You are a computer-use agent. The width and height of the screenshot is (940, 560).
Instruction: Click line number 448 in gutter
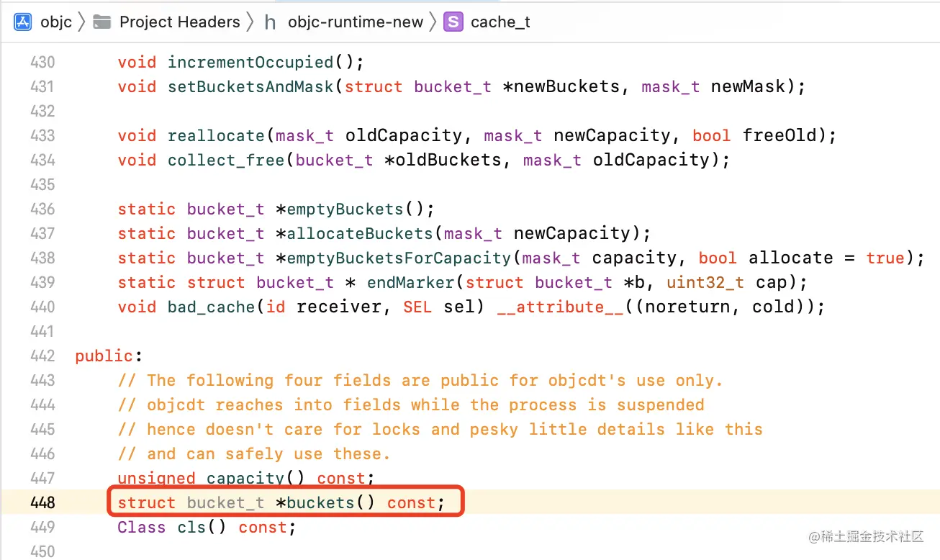42,503
